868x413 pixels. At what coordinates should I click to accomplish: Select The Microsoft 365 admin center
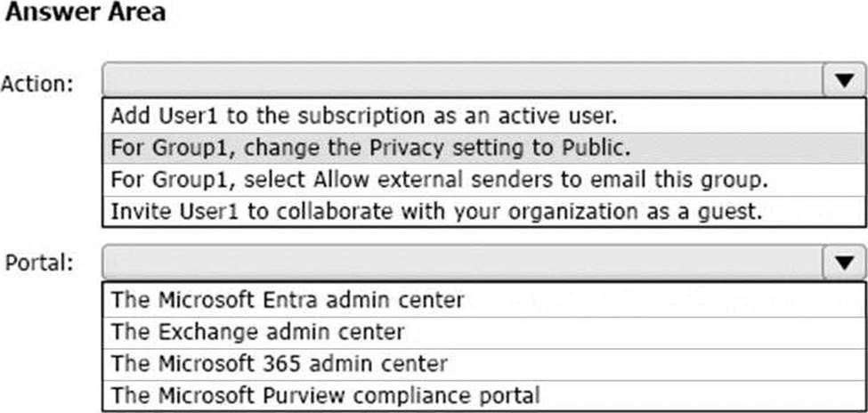pos(483,364)
